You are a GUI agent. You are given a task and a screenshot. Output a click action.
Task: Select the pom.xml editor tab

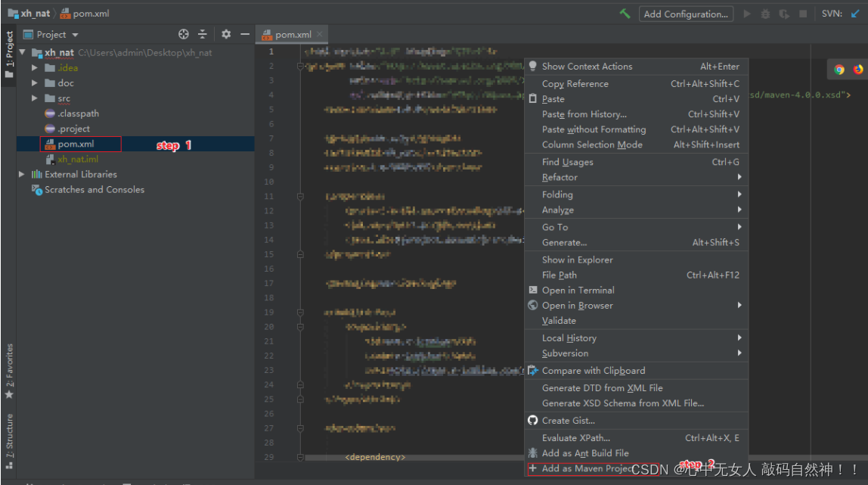pyautogui.click(x=293, y=34)
